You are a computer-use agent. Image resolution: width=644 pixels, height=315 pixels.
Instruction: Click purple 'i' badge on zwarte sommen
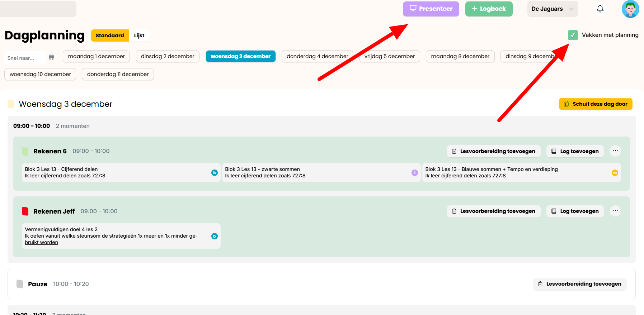pyautogui.click(x=415, y=173)
